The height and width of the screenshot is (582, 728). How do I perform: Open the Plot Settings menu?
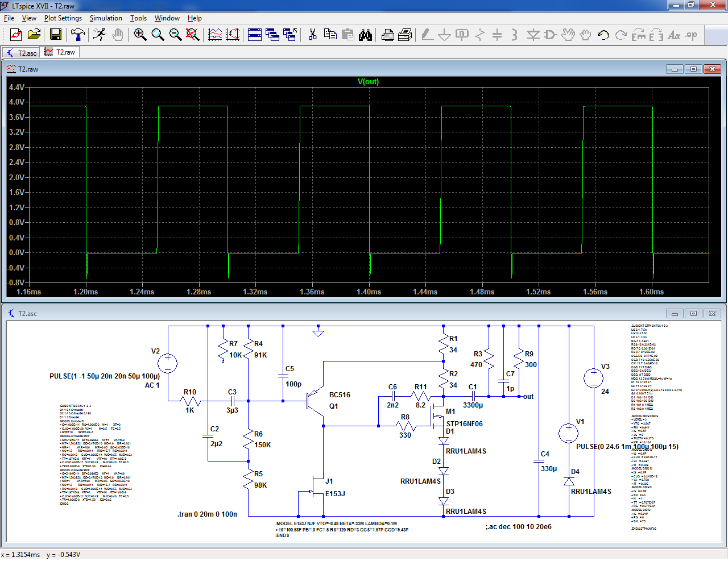tap(63, 18)
